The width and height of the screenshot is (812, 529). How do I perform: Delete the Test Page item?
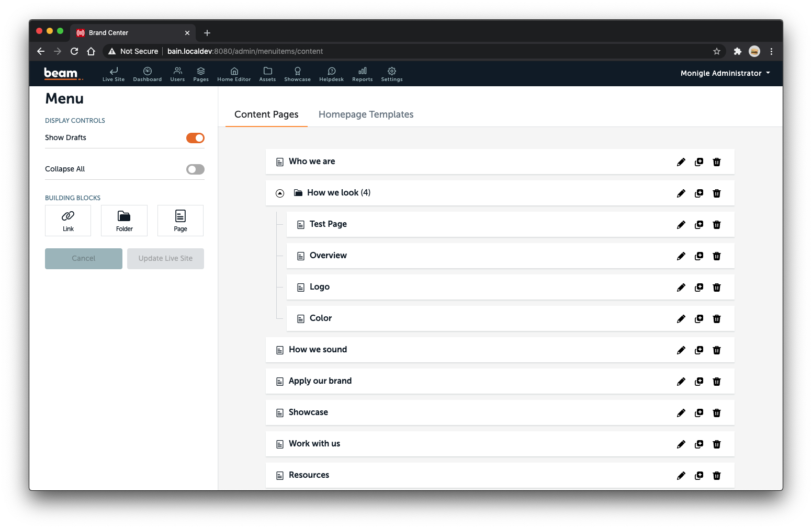point(717,225)
